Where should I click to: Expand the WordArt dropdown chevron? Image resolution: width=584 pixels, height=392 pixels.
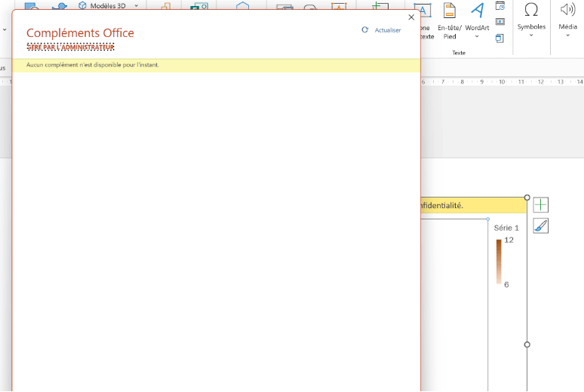pos(477,36)
